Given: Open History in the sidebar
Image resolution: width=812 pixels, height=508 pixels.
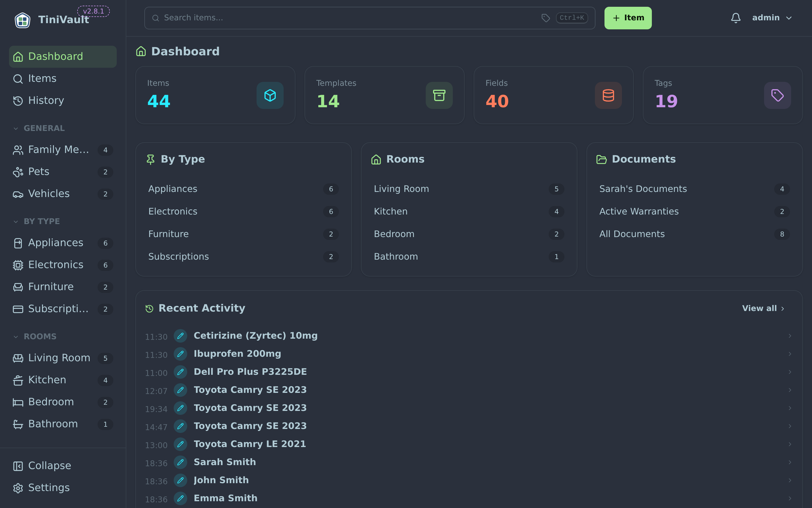Looking at the screenshot, I should point(63,101).
